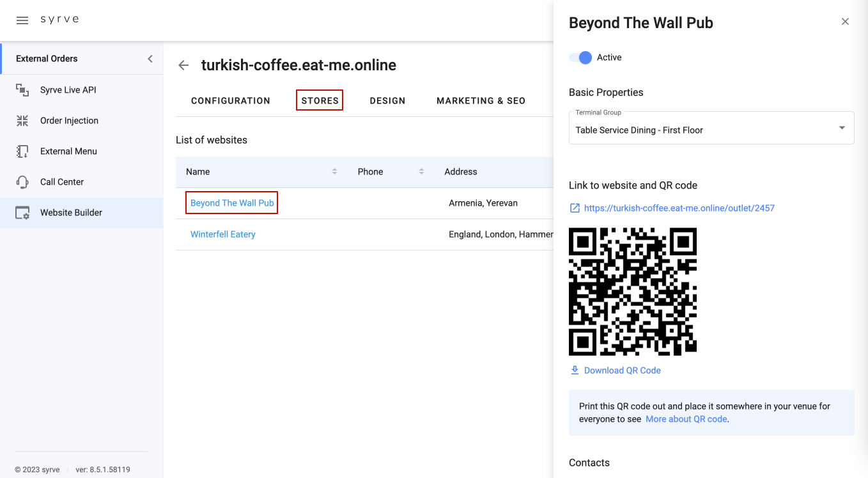Open the Winterfell Eatery store

point(223,235)
